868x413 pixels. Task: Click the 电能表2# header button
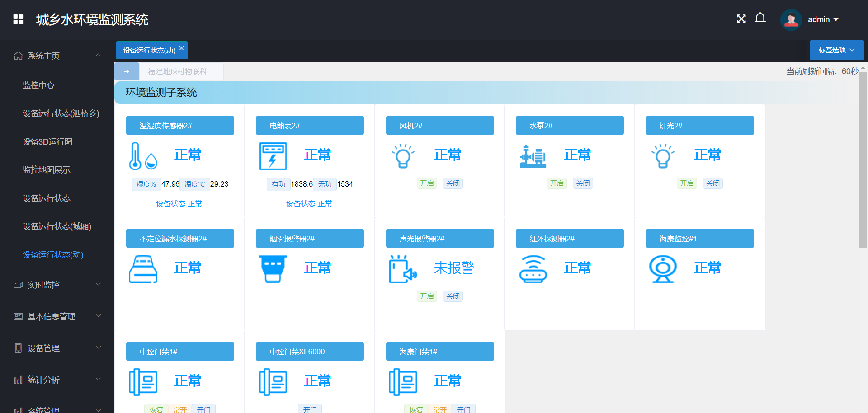click(x=310, y=125)
